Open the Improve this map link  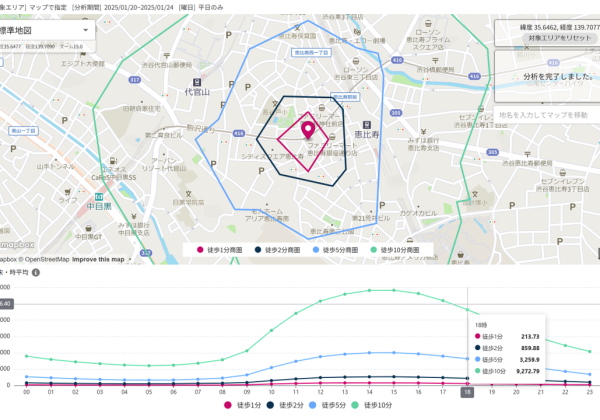click(x=98, y=259)
